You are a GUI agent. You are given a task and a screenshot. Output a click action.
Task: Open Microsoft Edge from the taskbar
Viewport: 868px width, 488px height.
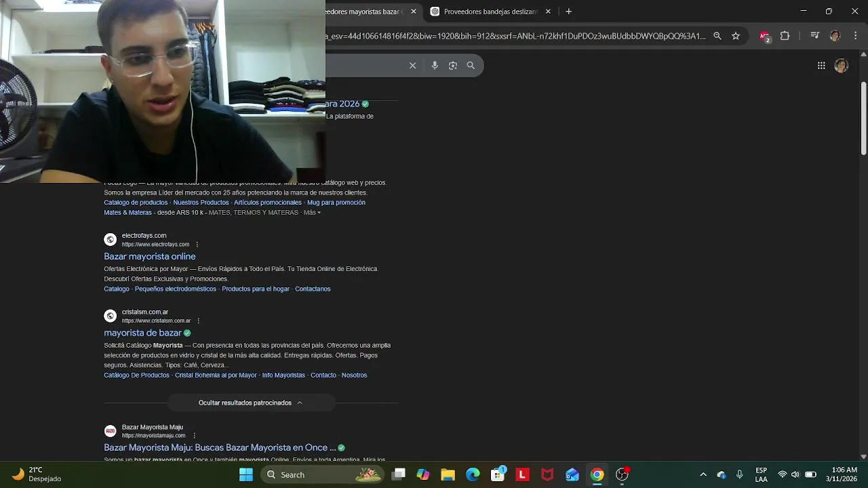pos(473,474)
